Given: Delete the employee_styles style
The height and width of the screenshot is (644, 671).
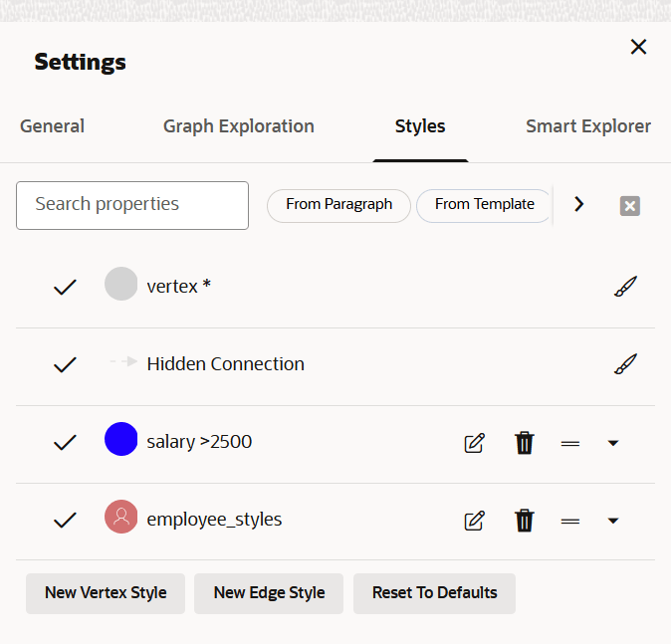Looking at the screenshot, I should point(525,520).
